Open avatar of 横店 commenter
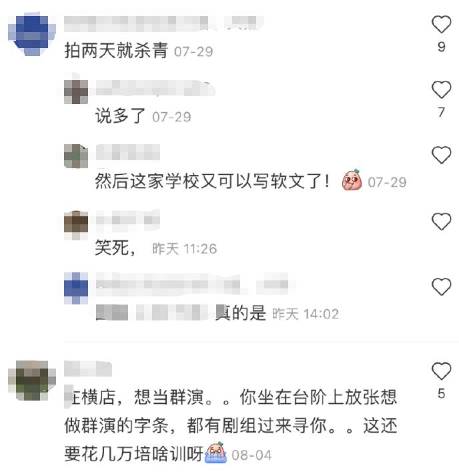This screenshot has width=459, height=476. pyautogui.click(x=32, y=381)
